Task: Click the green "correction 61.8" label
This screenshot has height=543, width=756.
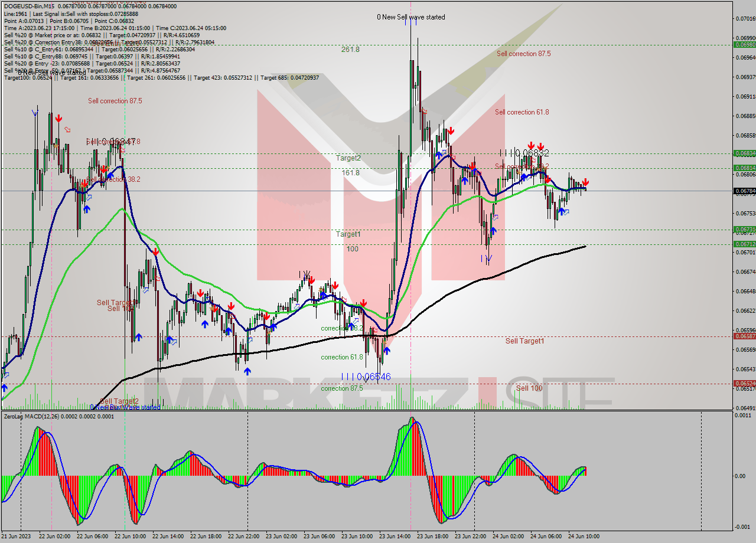Action: tap(342, 357)
